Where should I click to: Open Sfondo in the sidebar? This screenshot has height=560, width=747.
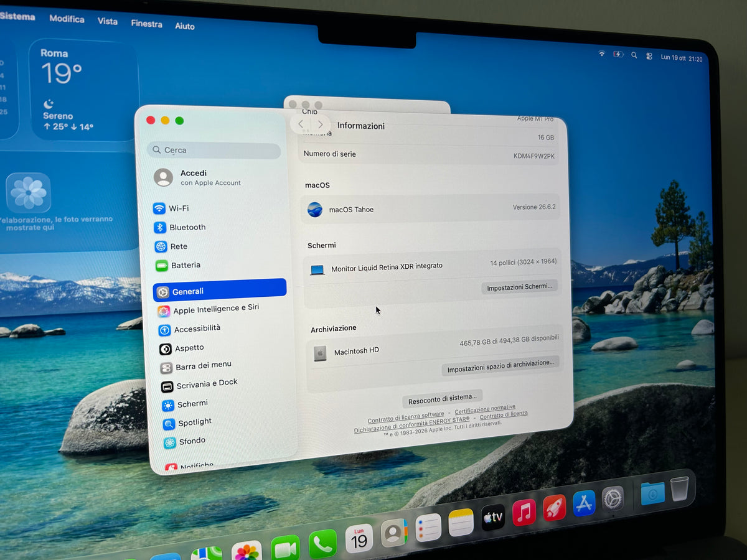pos(184,442)
